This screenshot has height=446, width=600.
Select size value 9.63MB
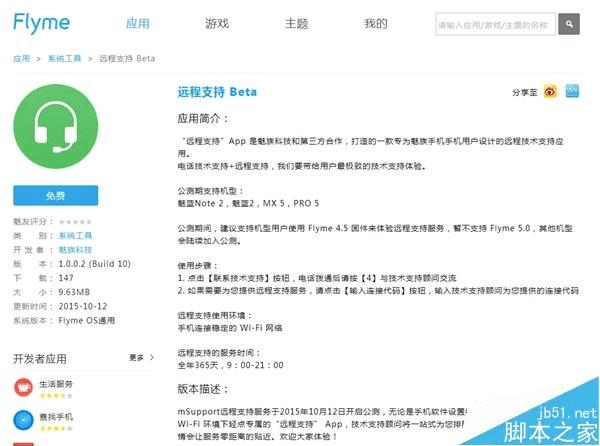click(x=74, y=292)
